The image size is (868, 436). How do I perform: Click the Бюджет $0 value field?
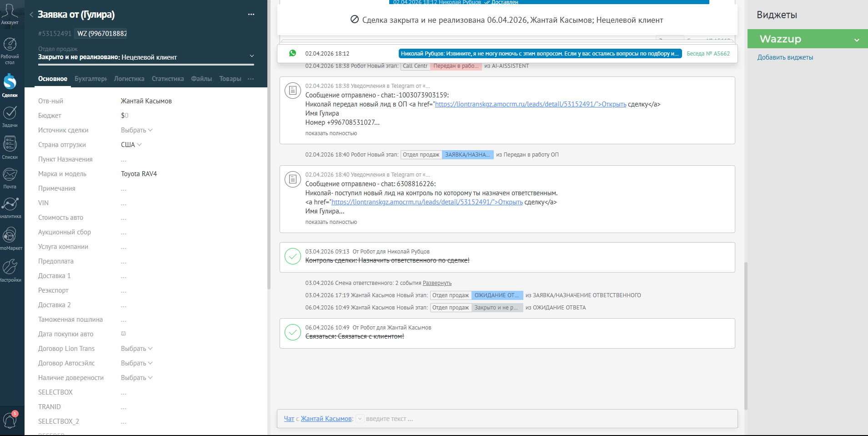pyautogui.click(x=125, y=116)
